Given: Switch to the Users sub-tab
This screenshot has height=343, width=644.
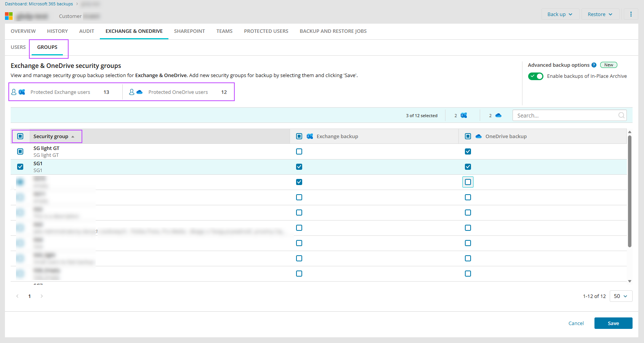Looking at the screenshot, I should pyautogui.click(x=18, y=47).
